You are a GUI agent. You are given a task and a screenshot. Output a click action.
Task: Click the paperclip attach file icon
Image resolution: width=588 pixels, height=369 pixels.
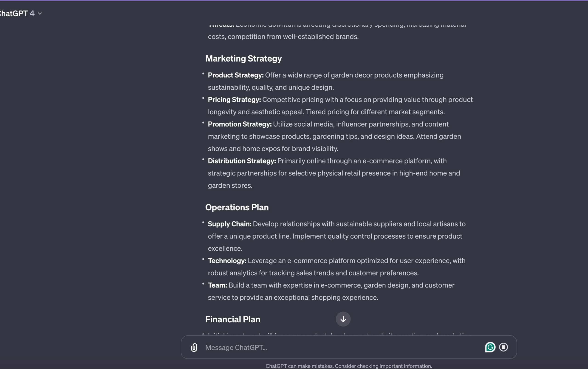[194, 347]
